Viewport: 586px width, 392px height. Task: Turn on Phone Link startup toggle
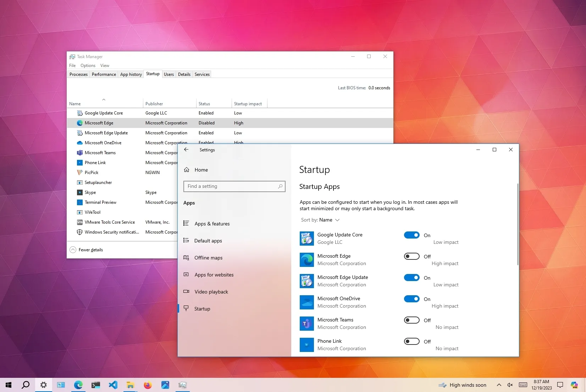(412, 341)
